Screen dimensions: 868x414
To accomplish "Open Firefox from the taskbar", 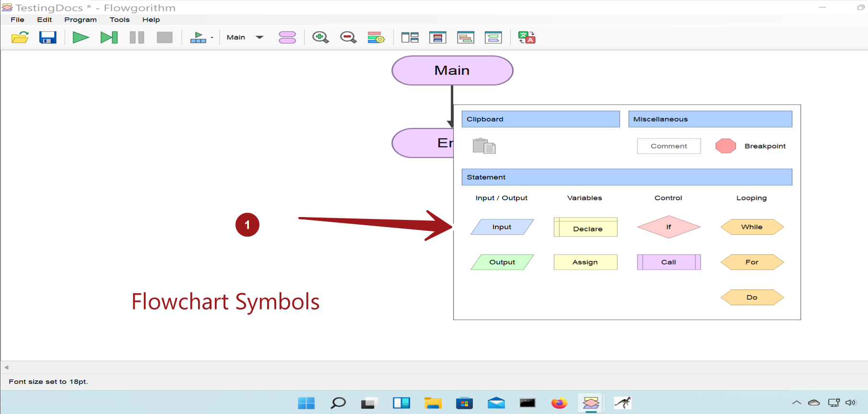I will pos(559,403).
